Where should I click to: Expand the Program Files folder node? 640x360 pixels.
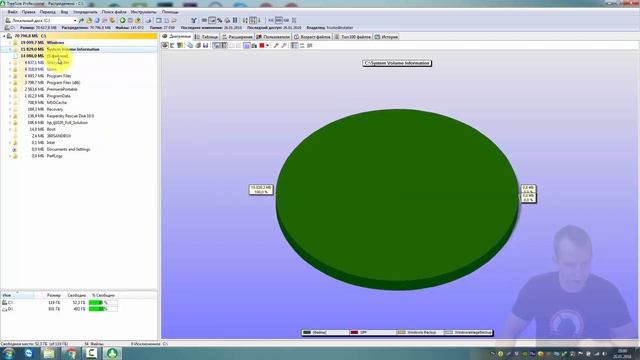click(x=10, y=76)
